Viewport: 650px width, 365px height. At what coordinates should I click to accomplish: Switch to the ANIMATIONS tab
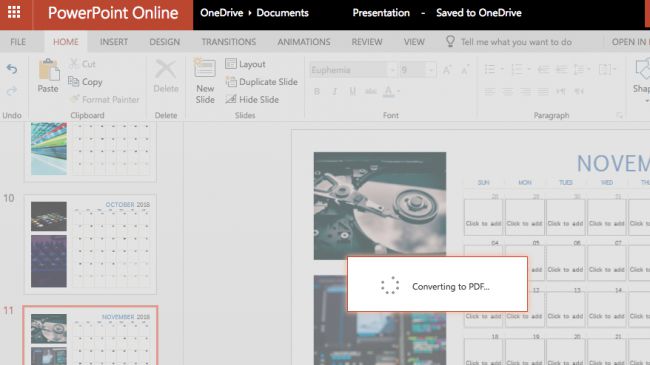click(x=304, y=42)
